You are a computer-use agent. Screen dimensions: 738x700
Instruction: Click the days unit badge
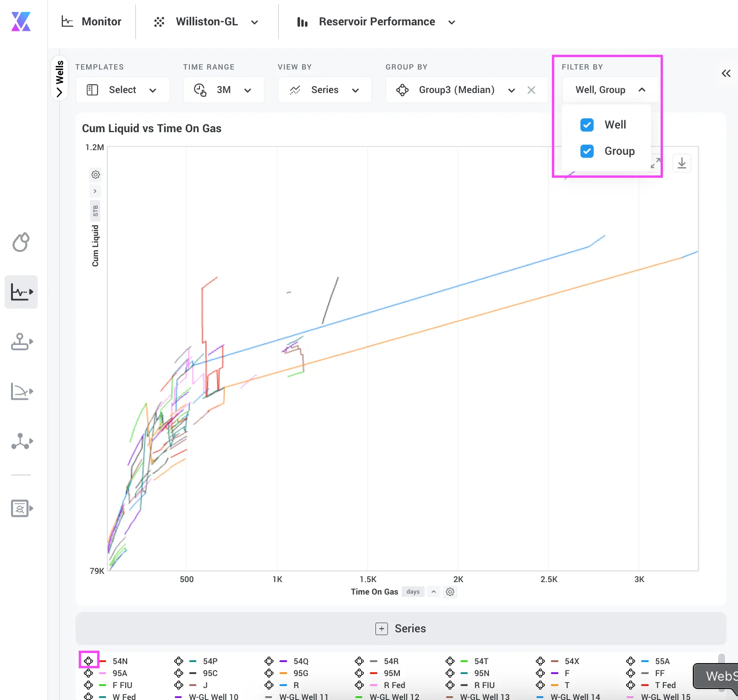coord(413,592)
